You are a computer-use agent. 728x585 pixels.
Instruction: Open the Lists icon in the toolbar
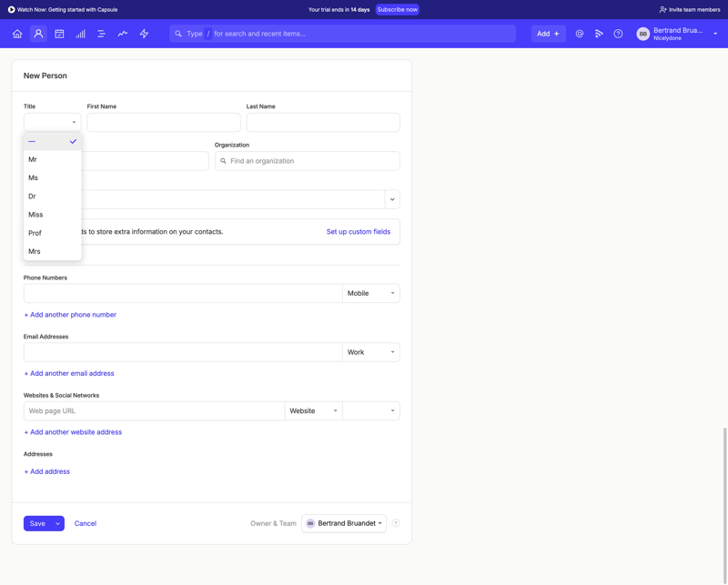point(101,34)
